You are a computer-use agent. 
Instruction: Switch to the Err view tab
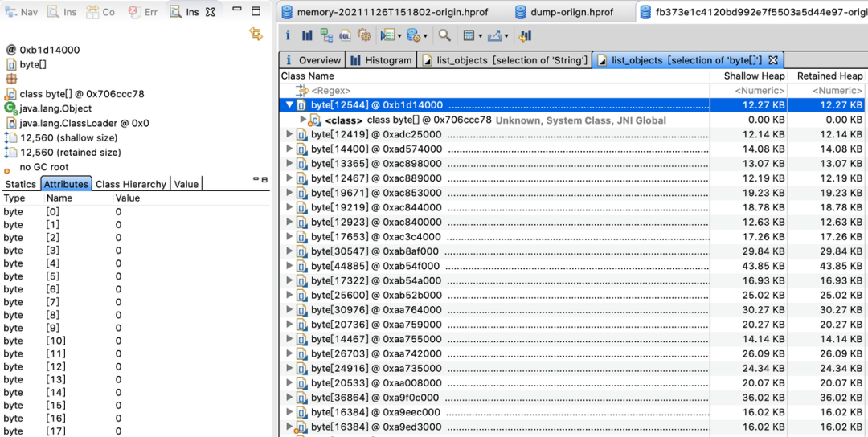click(142, 11)
